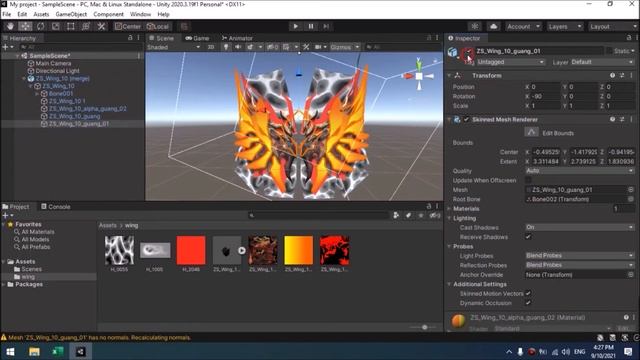640x360 pixels.
Task: Select the Hand tool
Action: 10,27
